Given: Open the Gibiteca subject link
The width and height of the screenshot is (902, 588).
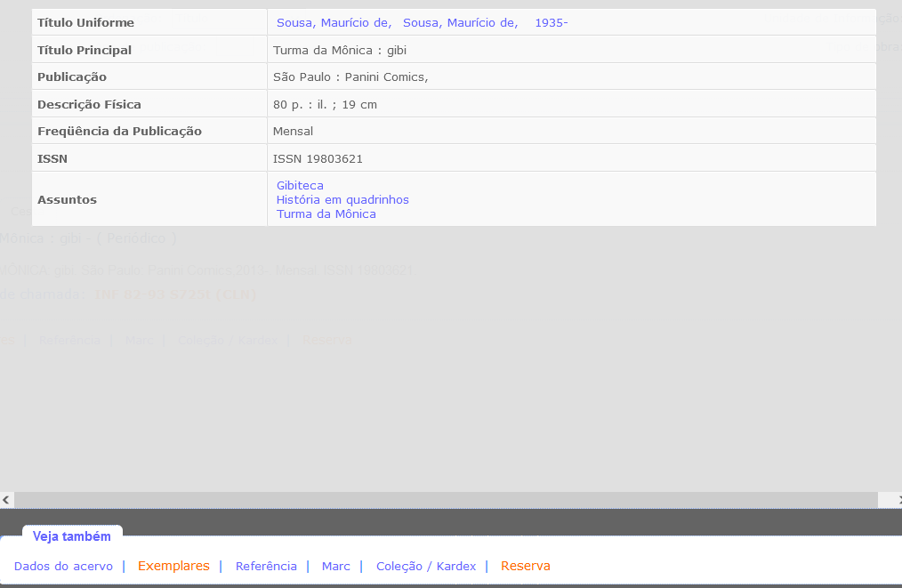Looking at the screenshot, I should tap(300, 185).
